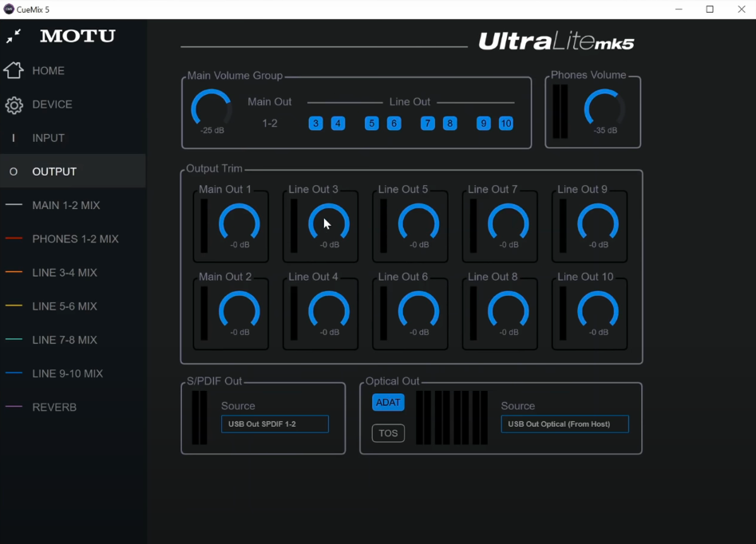The width and height of the screenshot is (756, 544).
Task: Click the orange Line 3-4 Mix indicator
Action: tap(14, 273)
